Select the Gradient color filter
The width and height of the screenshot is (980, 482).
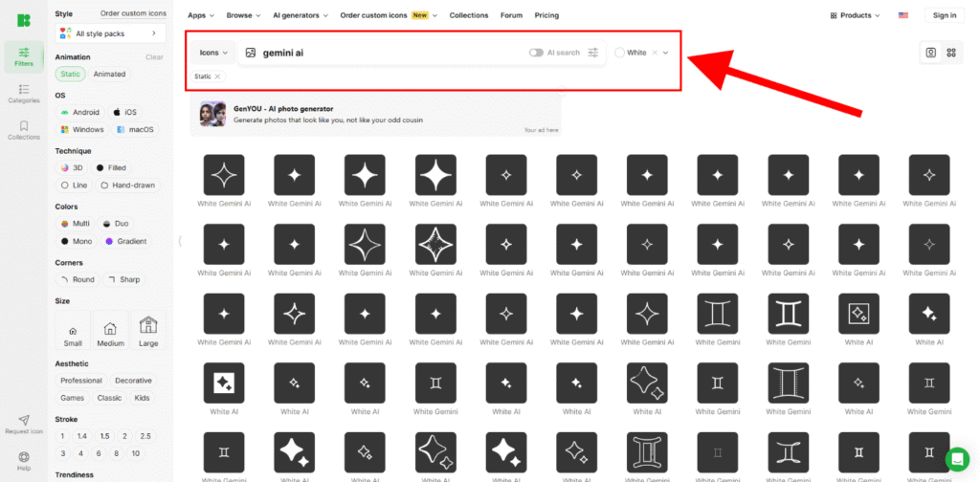(125, 241)
